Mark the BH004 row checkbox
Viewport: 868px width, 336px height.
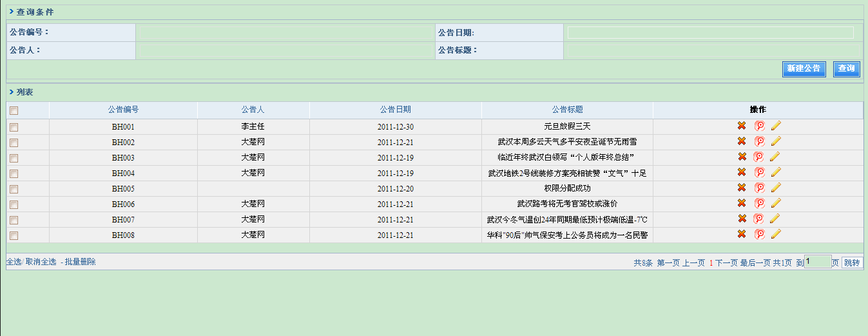point(14,174)
